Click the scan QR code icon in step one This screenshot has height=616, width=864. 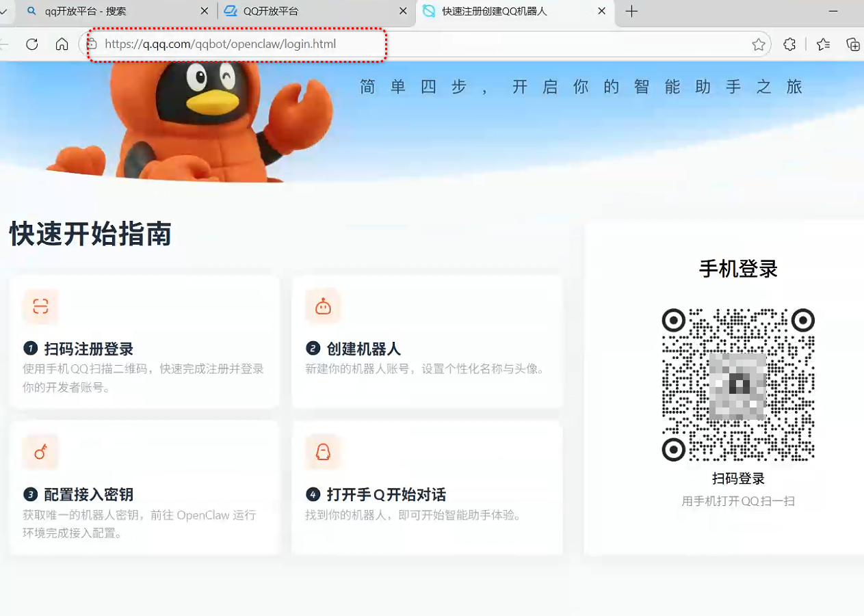point(40,306)
